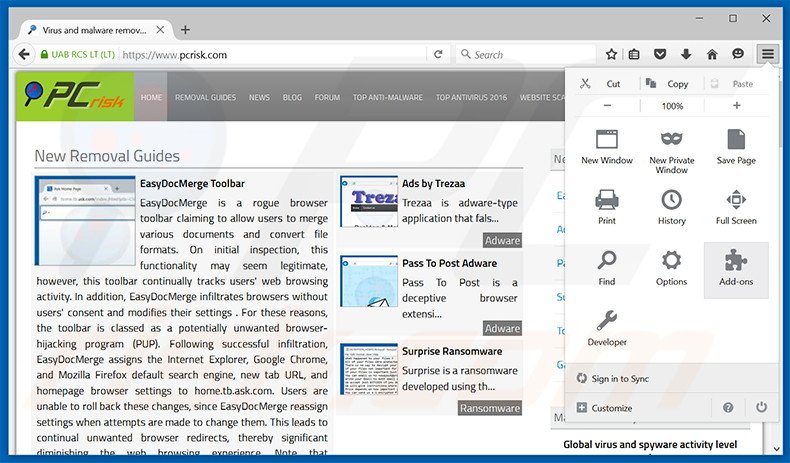Screen dimensions: 790x463
Task: Open FORUM nav item
Action: click(x=327, y=97)
